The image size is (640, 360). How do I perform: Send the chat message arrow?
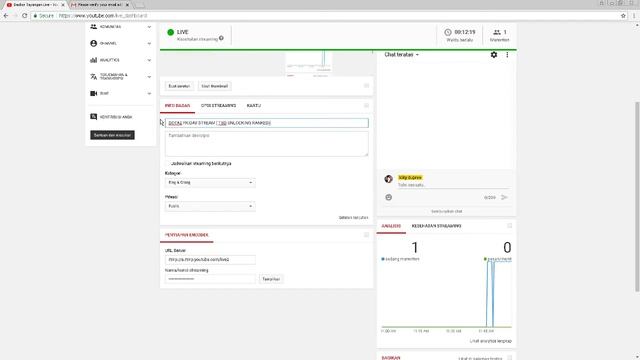504,197
